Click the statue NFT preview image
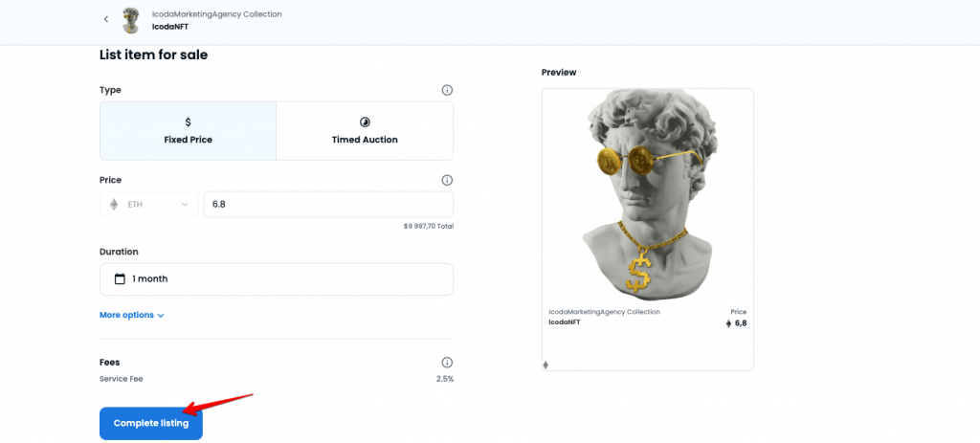This screenshot has width=980, height=443. (x=648, y=195)
